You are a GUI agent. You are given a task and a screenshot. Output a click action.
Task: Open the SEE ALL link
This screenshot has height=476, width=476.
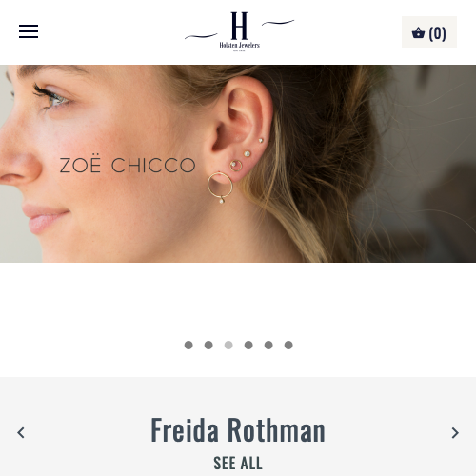click(x=238, y=463)
